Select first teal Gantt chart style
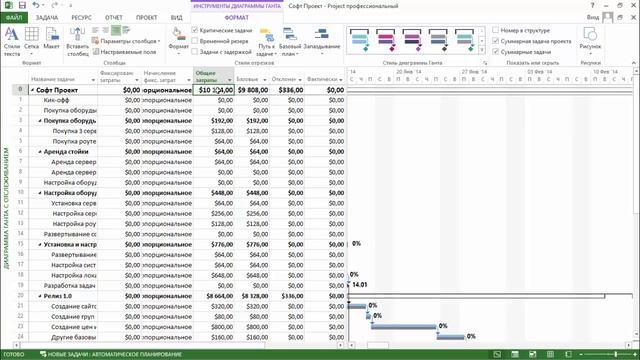Screen dimensions: 640x360 point(359,40)
